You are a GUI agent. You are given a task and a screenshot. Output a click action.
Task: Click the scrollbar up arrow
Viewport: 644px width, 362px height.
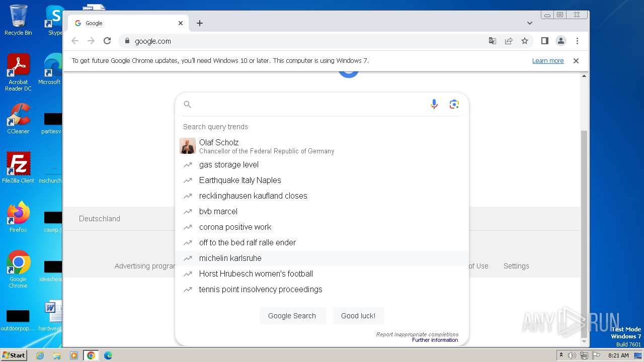point(584,76)
